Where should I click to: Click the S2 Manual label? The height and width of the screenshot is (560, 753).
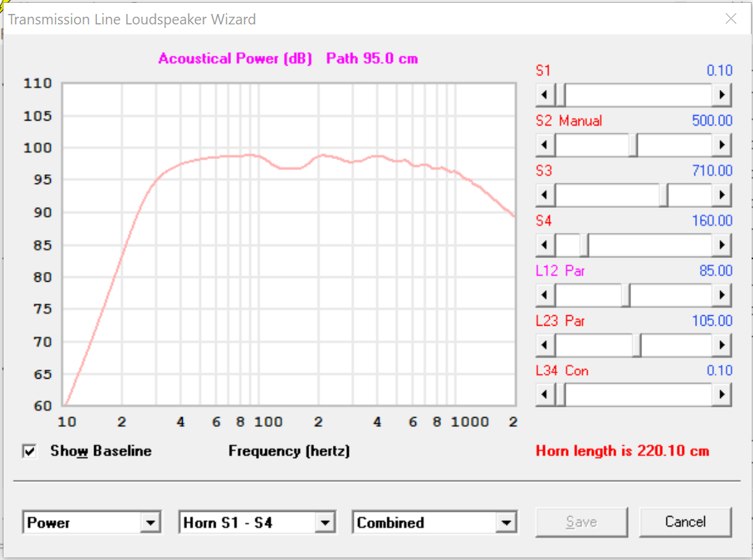pos(569,121)
